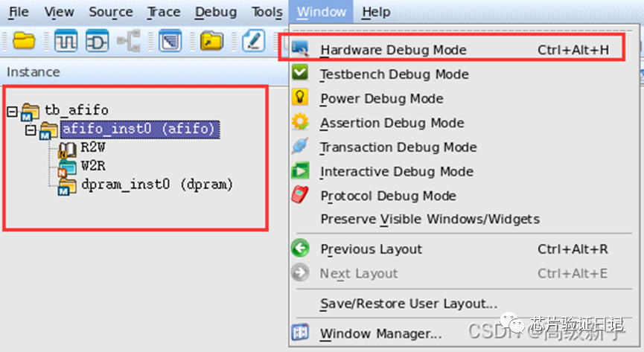Click the tb_afifo module folder icon
The height and width of the screenshot is (352, 644).
pos(30,112)
